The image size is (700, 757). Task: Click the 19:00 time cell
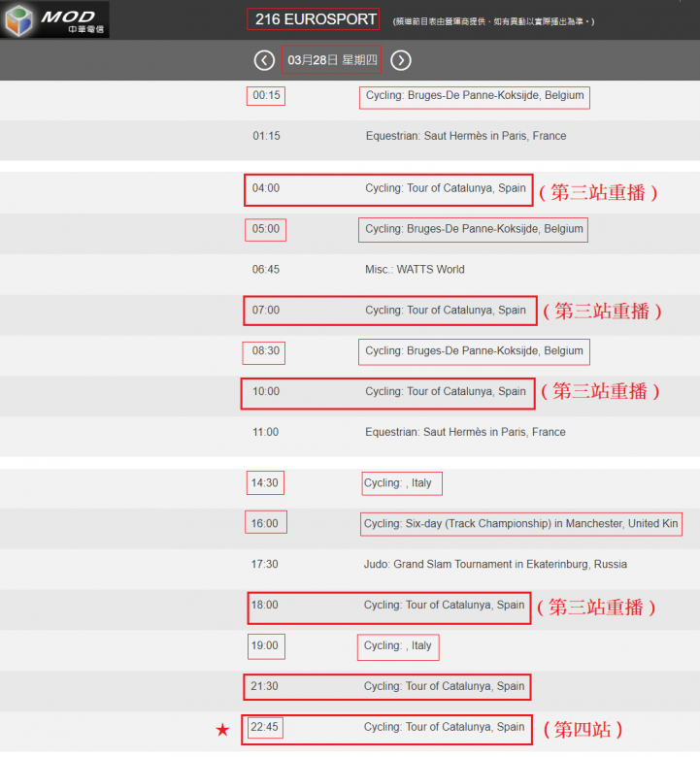point(266,646)
